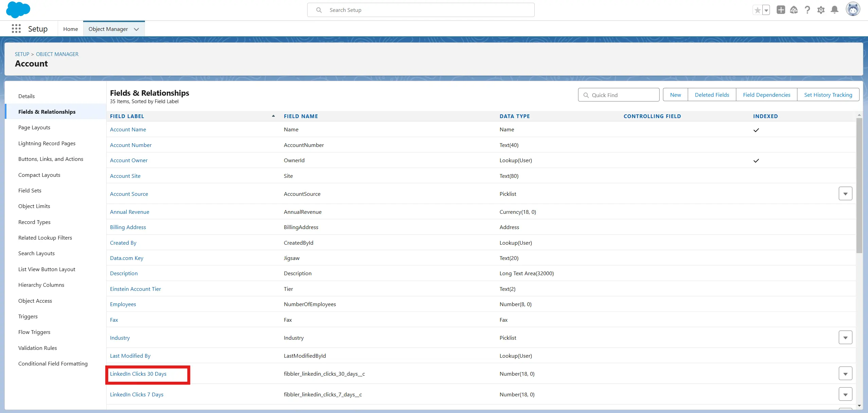Open the user avatar profile menu

coord(852,10)
